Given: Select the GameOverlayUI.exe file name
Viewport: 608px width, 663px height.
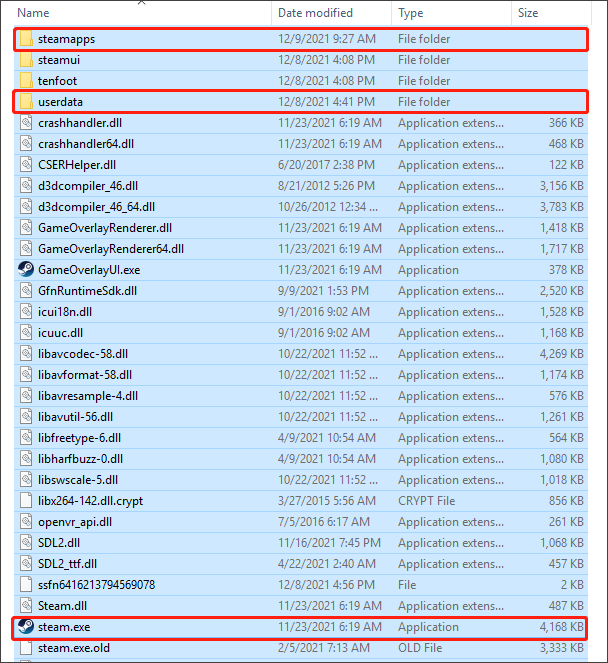Looking at the screenshot, I should coord(89,269).
